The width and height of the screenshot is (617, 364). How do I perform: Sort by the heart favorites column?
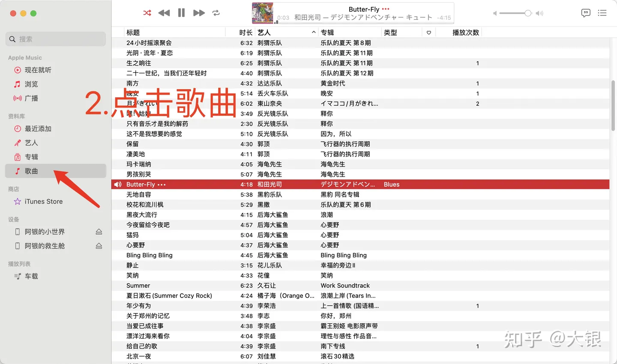pos(428,33)
